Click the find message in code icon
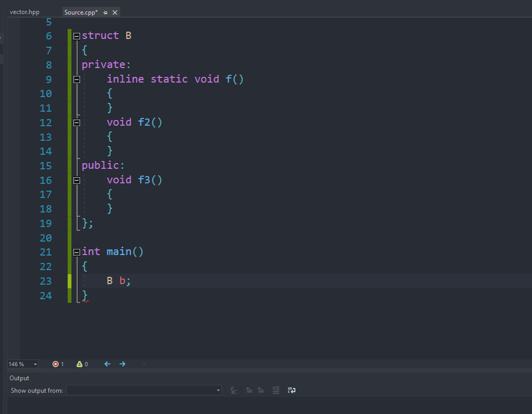532x414 pixels. click(x=234, y=390)
